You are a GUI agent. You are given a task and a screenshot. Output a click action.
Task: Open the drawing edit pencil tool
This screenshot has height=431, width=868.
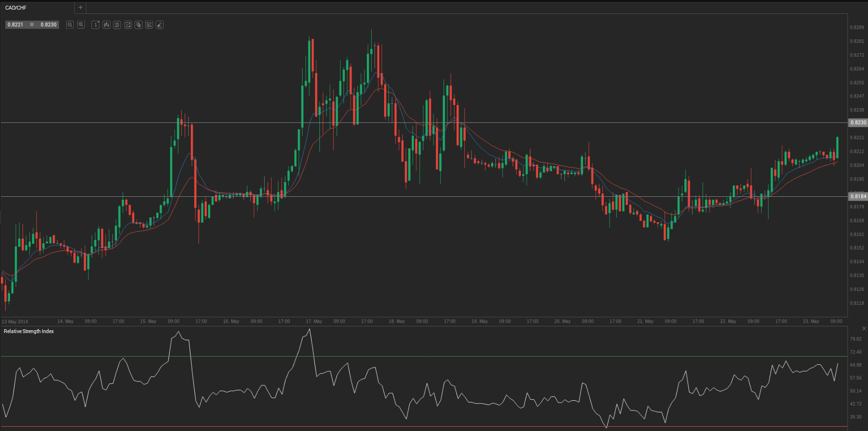click(x=149, y=24)
